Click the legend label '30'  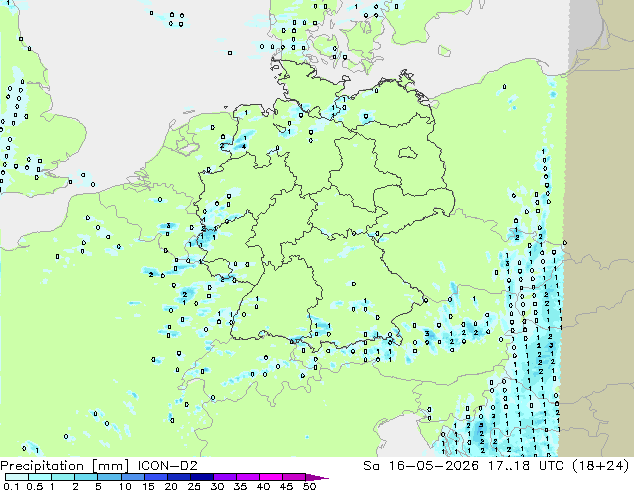coord(218,486)
